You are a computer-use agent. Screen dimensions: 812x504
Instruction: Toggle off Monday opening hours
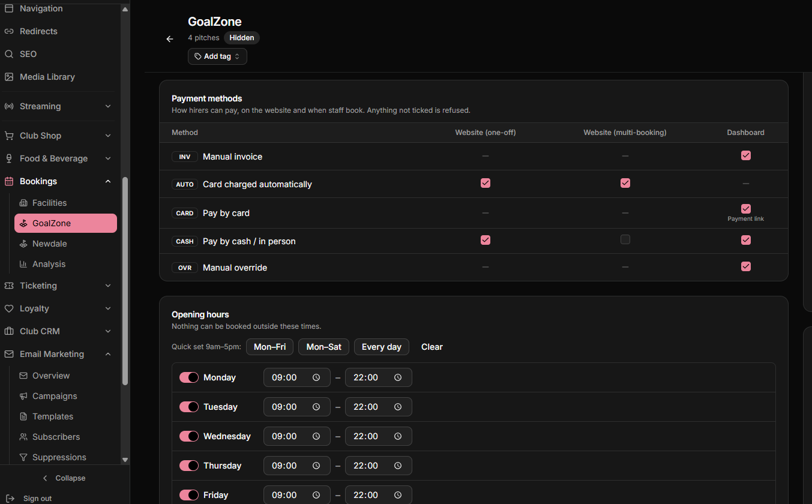(189, 377)
